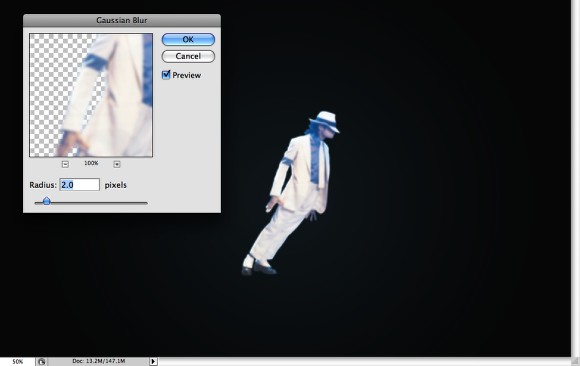This screenshot has width=580, height=366.
Task: Click the 100% preview zoom label
Action: point(91,163)
